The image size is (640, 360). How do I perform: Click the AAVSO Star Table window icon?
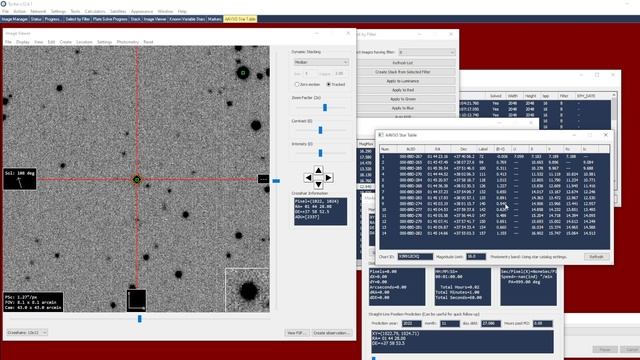click(381, 135)
